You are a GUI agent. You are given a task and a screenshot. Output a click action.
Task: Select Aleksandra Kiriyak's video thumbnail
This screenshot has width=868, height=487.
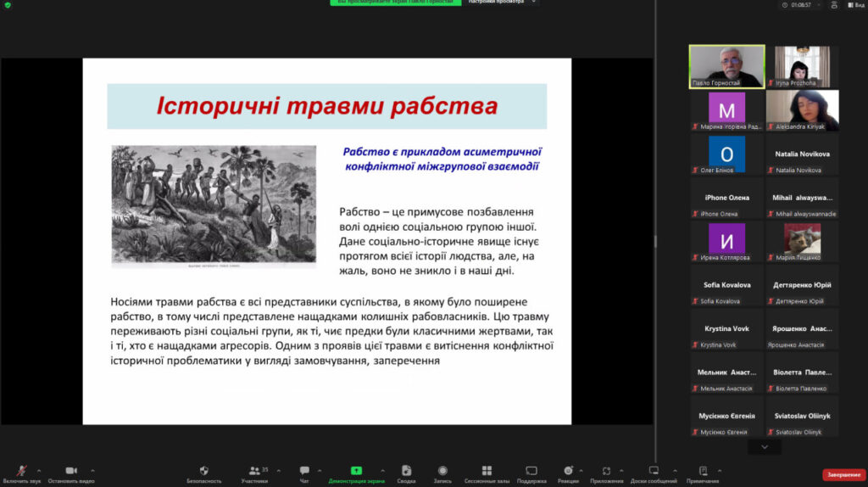tap(802, 110)
